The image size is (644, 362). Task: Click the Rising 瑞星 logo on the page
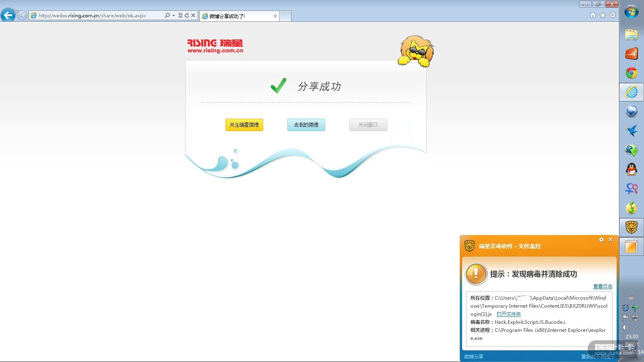pyautogui.click(x=215, y=46)
